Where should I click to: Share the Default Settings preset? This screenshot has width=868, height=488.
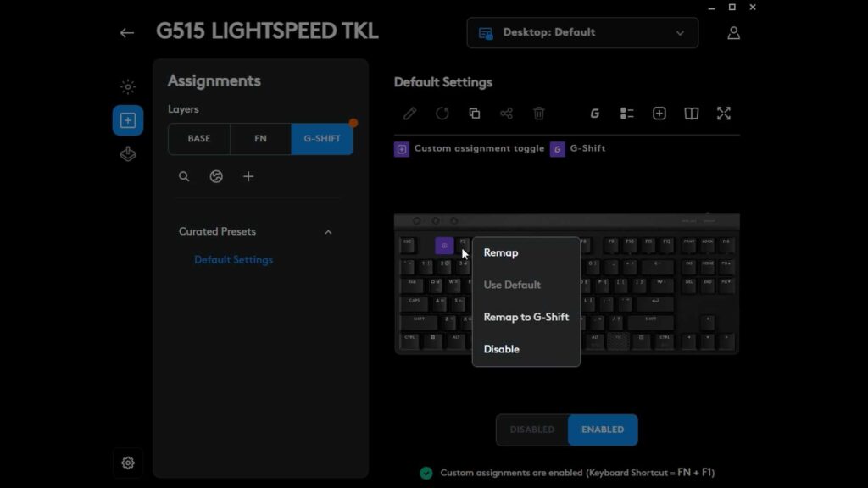click(507, 114)
